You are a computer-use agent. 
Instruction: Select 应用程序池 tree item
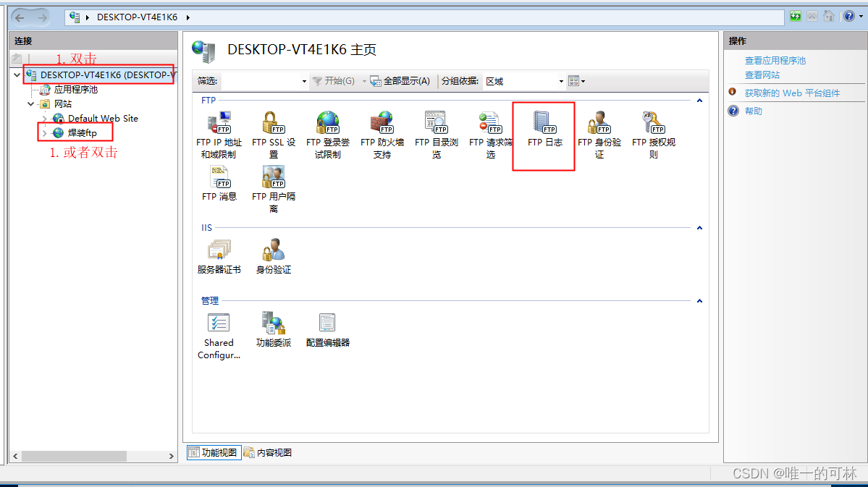tap(76, 89)
